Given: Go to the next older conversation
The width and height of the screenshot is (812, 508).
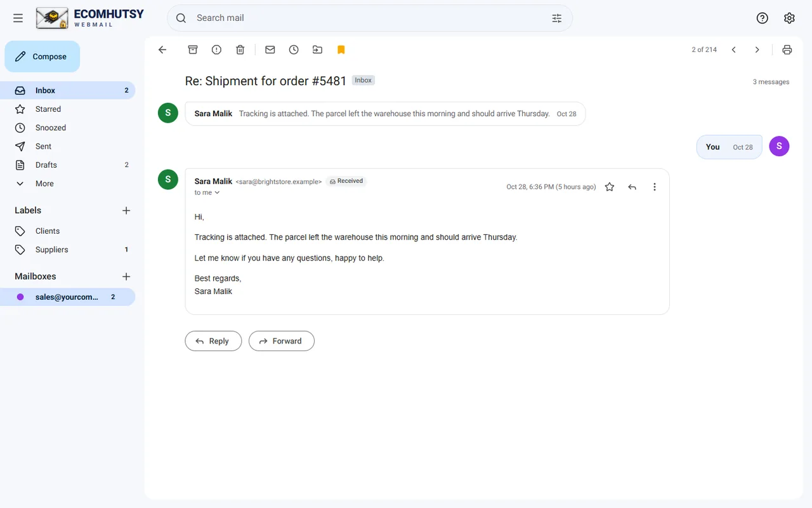Looking at the screenshot, I should (757, 50).
